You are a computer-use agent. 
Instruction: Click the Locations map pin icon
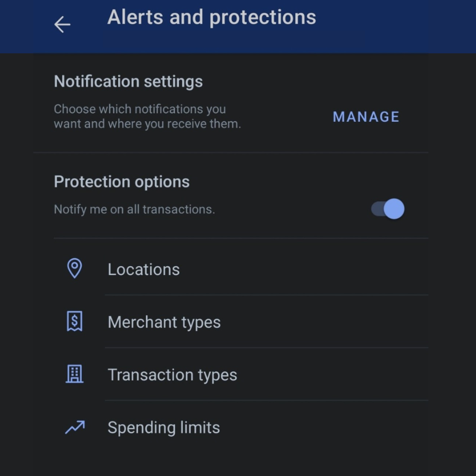[x=74, y=268]
